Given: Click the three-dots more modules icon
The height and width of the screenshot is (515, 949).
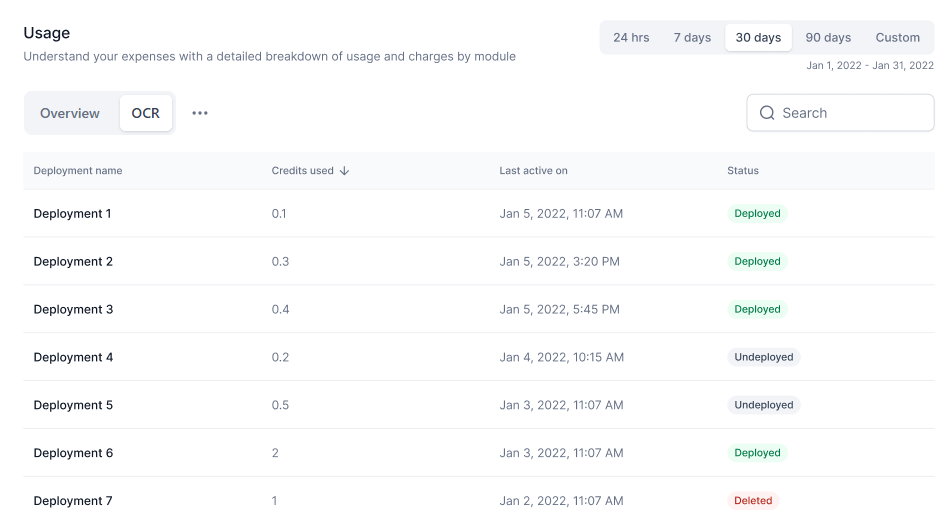Looking at the screenshot, I should 200,113.
